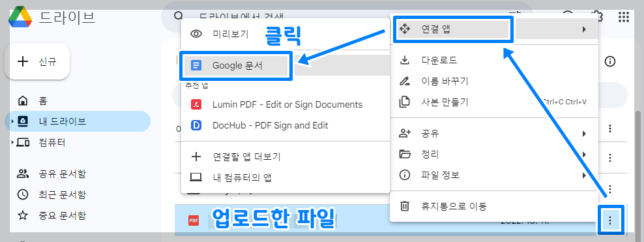Click the 공유 add-person icon
Image resolution: width=644 pixels, height=242 pixels.
click(x=405, y=134)
